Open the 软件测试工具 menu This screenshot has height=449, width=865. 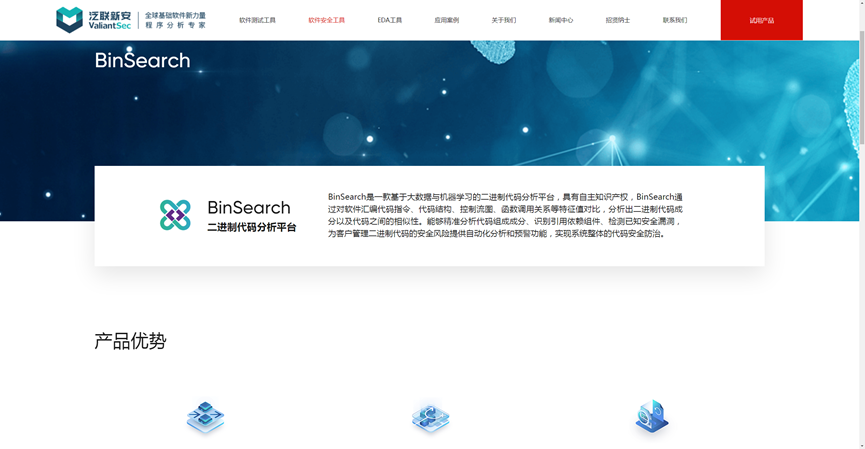pyautogui.click(x=257, y=20)
